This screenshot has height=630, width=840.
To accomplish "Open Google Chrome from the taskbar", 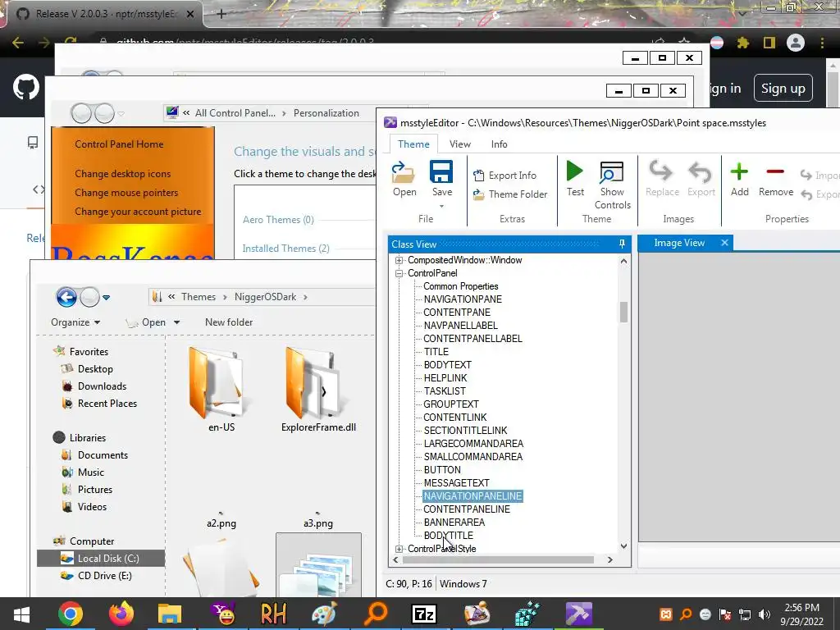I will (71, 614).
